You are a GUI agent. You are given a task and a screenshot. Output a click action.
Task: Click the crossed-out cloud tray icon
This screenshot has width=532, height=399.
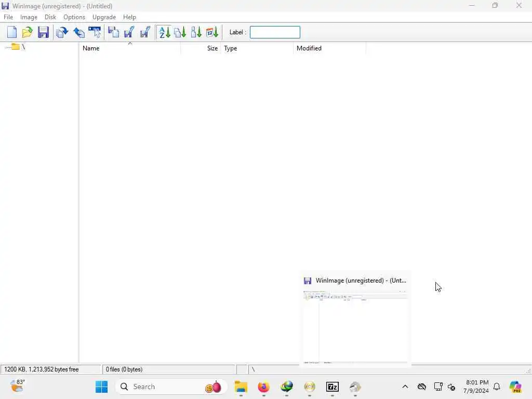tap(422, 387)
